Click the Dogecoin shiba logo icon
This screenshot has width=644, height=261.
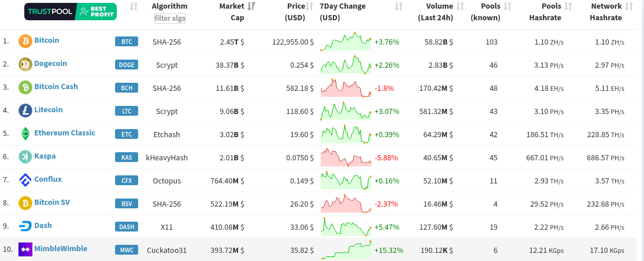point(25,64)
